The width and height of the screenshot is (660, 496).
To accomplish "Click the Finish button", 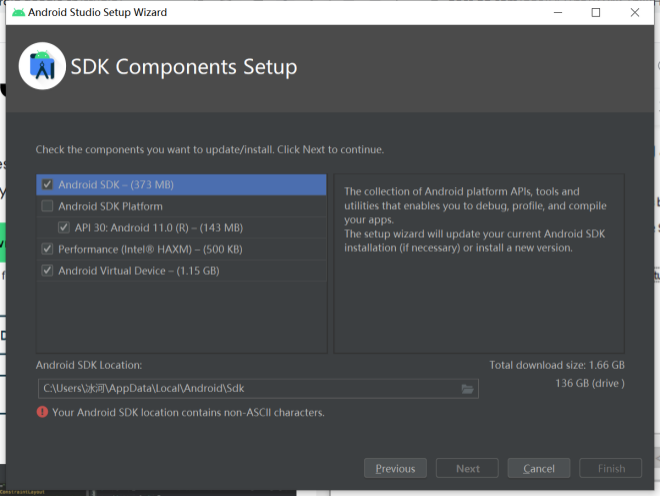I will (x=611, y=468).
